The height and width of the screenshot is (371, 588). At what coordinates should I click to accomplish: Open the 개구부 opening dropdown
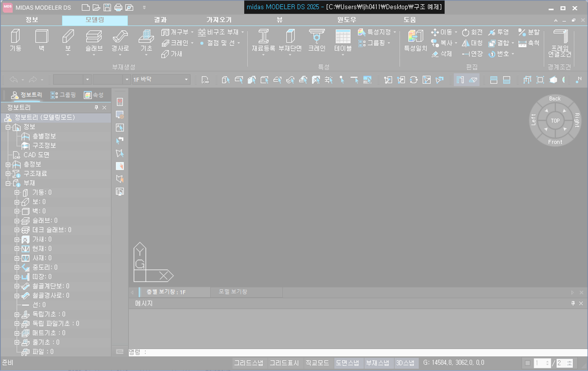(192, 32)
